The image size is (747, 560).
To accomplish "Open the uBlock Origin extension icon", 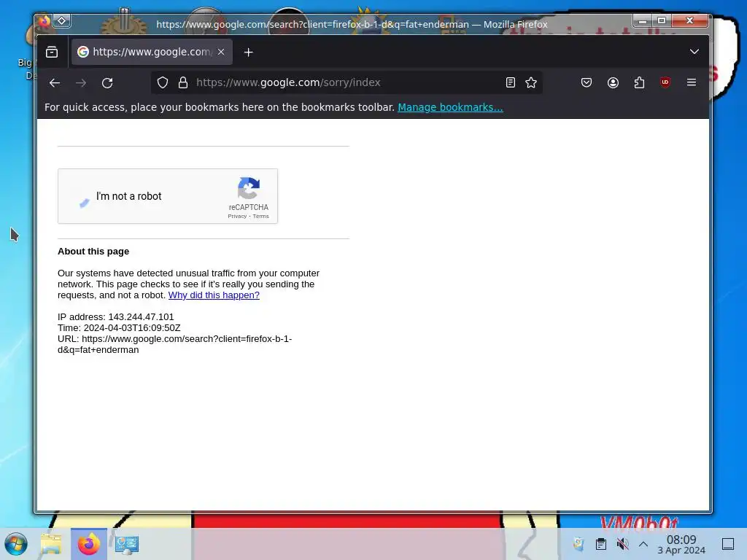I will (x=665, y=82).
